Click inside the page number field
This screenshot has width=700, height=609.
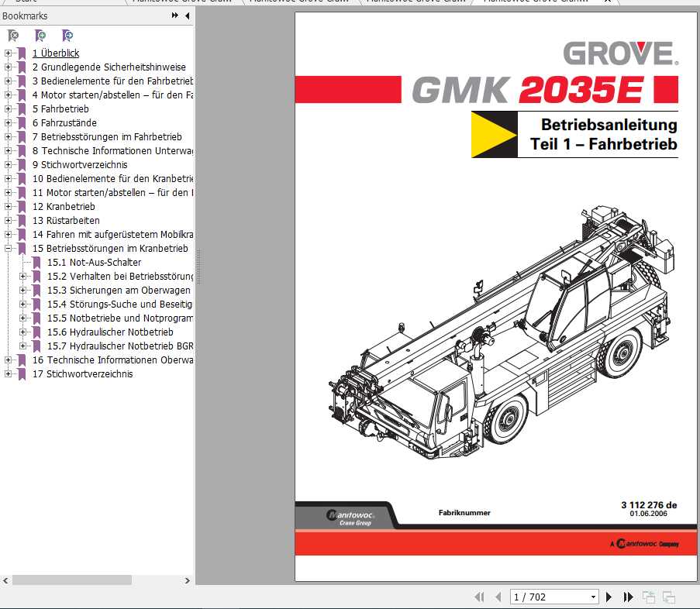tap(543, 597)
